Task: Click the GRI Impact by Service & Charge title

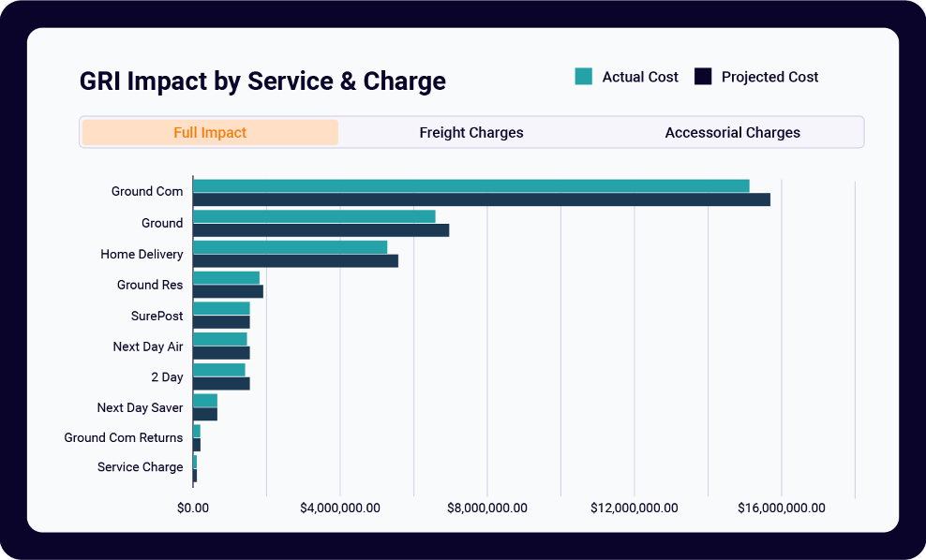Action: click(262, 81)
